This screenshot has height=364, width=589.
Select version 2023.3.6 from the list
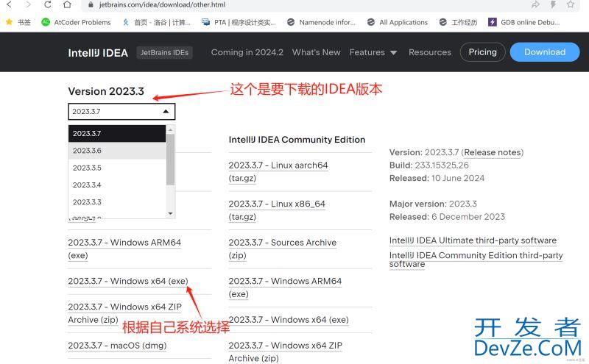pos(87,151)
